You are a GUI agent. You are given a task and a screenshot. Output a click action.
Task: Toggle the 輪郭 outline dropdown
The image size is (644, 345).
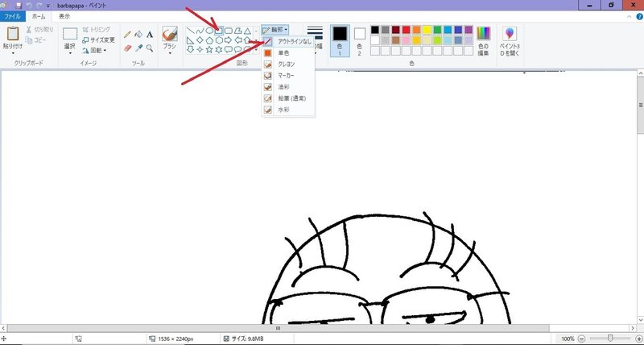tap(275, 30)
